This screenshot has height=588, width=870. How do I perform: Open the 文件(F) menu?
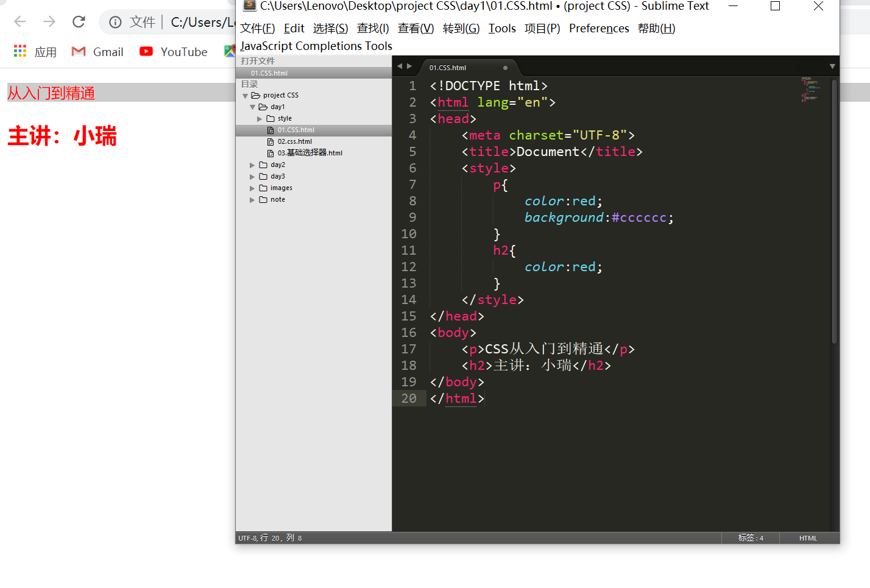(x=257, y=29)
